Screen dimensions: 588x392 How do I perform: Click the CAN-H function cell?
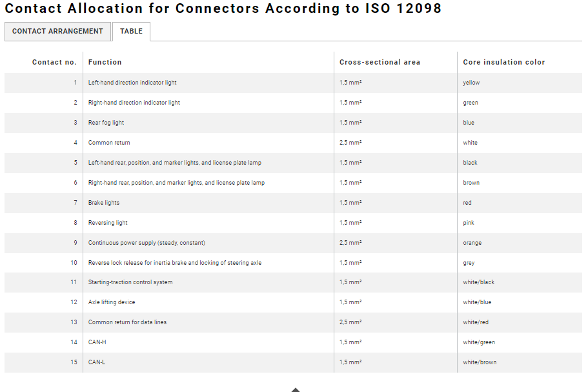[97, 342]
